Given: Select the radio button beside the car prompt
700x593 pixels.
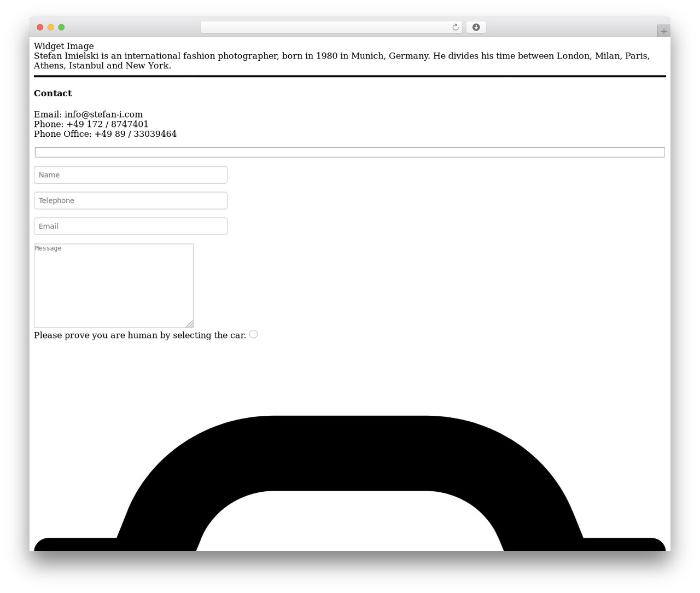Looking at the screenshot, I should 253,334.
